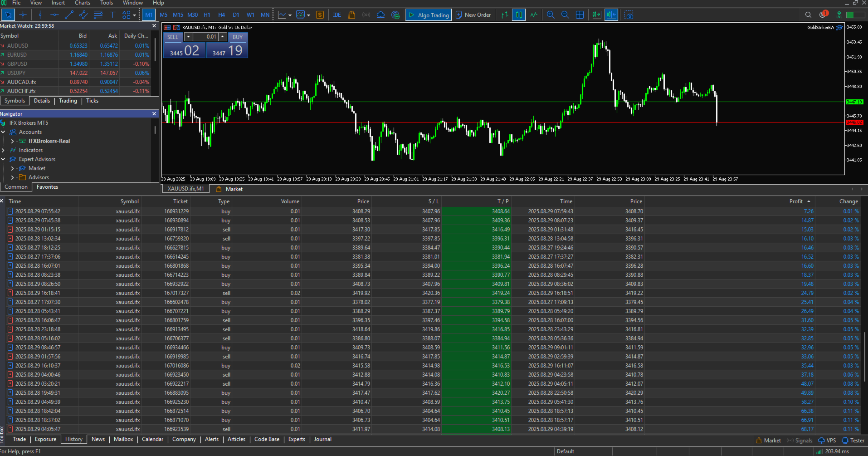Select the text label tool
The image size is (868, 456).
(x=112, y=15)
